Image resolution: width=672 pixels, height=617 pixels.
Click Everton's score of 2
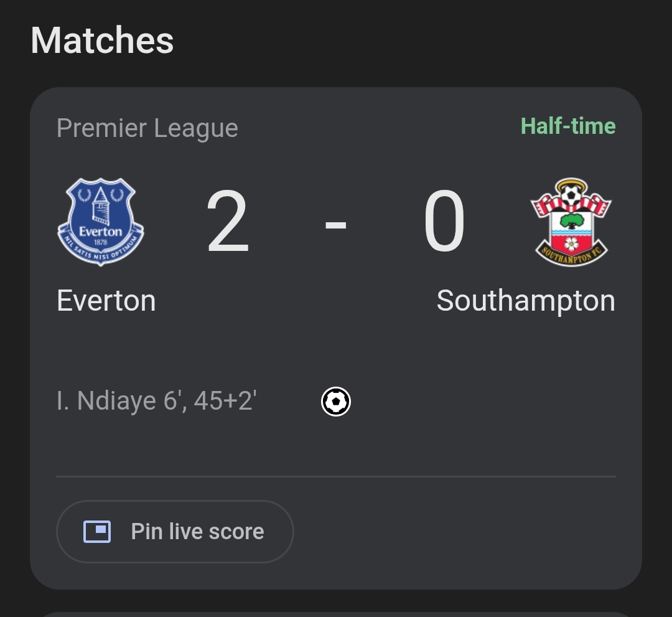pyautogui.click(x=228, y=222)
